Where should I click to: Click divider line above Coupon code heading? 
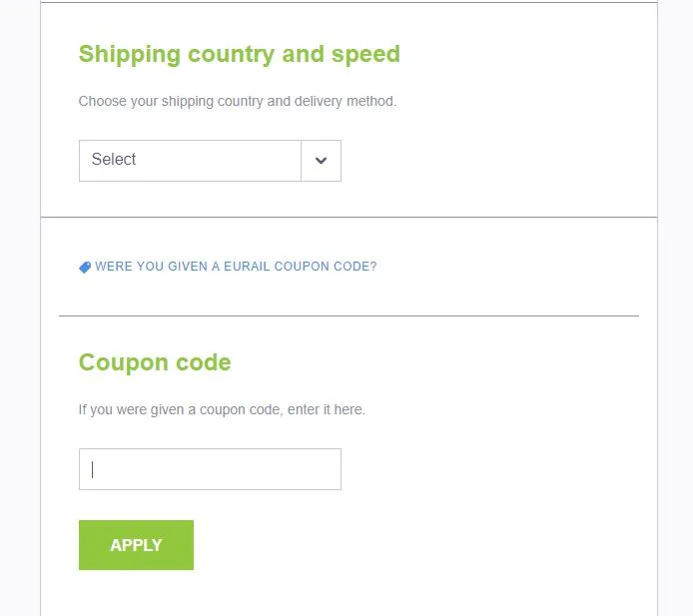pos(348,315)
